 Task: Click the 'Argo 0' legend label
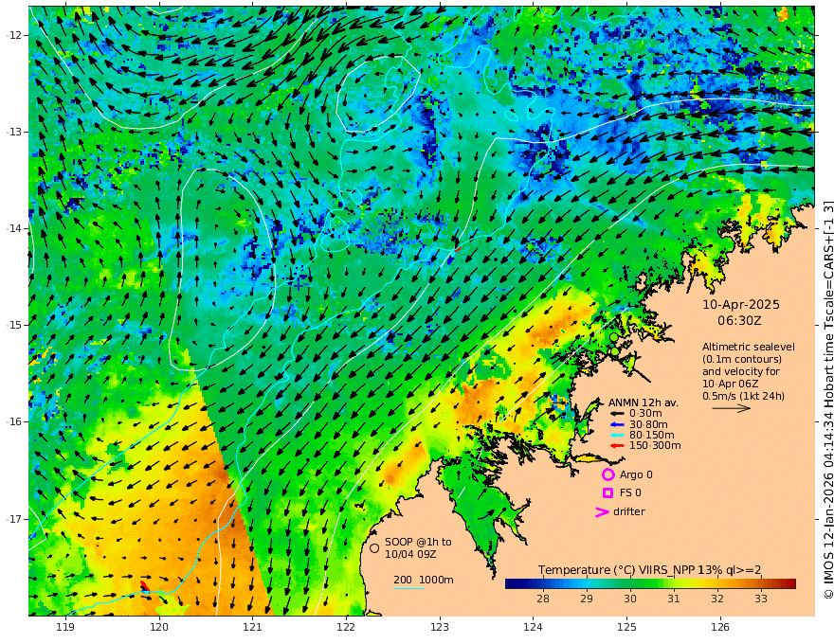pyautogui.click(x=636, y=474)
